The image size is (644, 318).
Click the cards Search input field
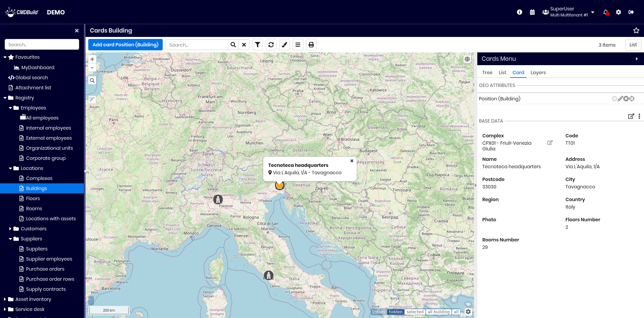click(x=197, y=45)
